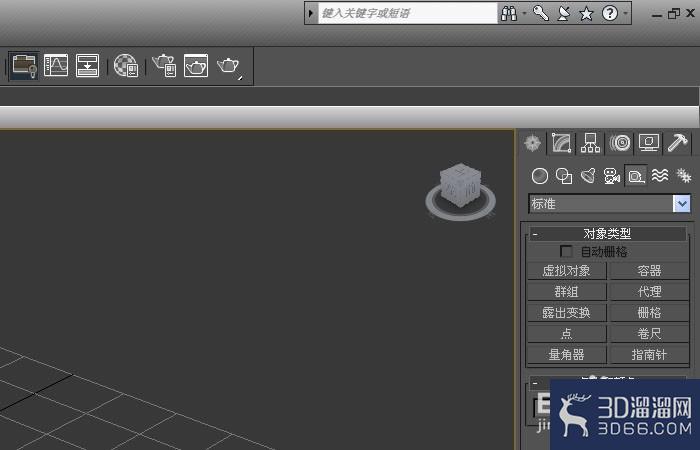This screenshot has width=700, height=450.
Task: Expand the search field arrow toggle
Action: [x=311, y=13]
